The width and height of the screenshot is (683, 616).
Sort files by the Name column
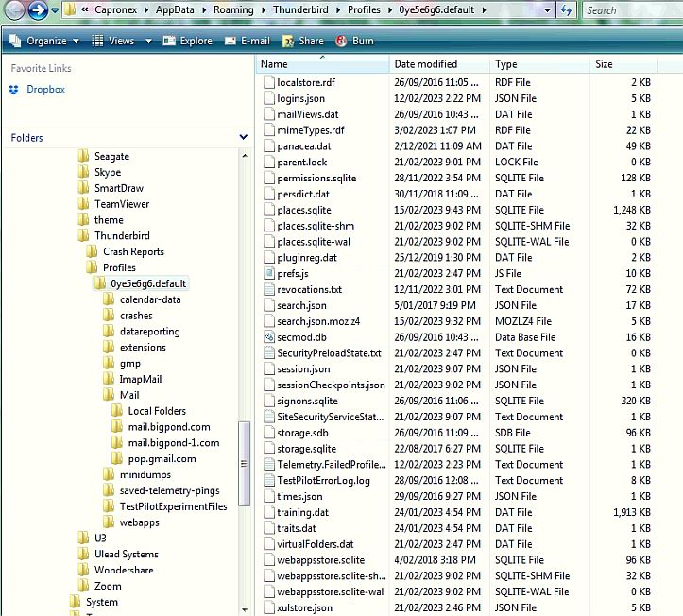click(322, 64)
